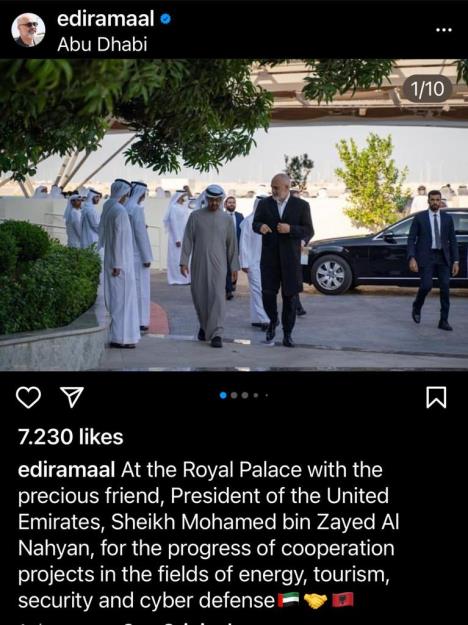
Task: Jump to the third carousel dot
Action: pos(245,395)
